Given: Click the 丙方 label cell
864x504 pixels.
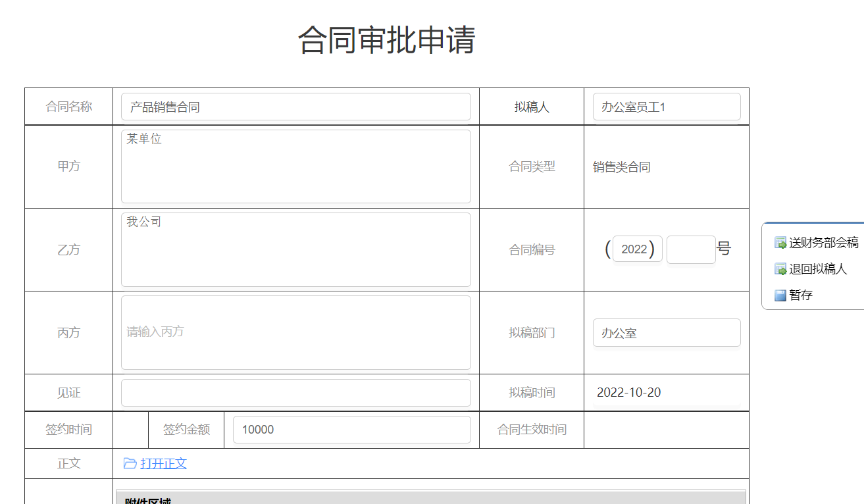Looking at the screenshot, I should tap(69, 333).
